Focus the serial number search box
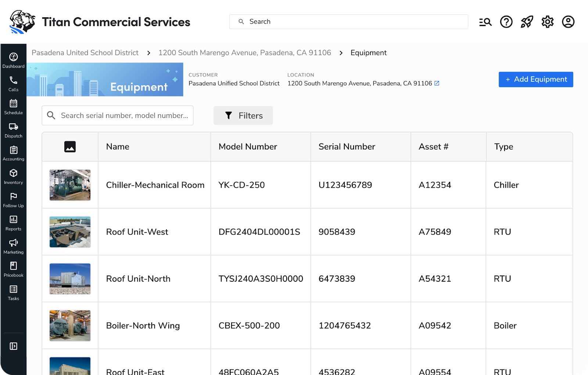588x375 pixels. coord(118,115)
